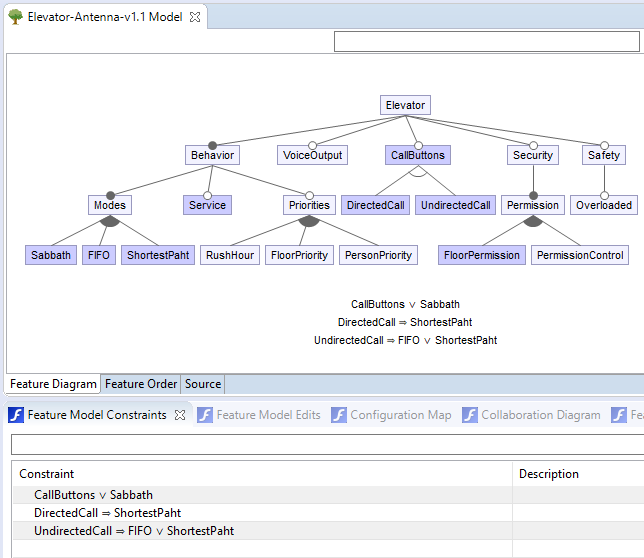Select the Overloaded feature node
Screen dimensions: 644x558
[x=604, y=205]
